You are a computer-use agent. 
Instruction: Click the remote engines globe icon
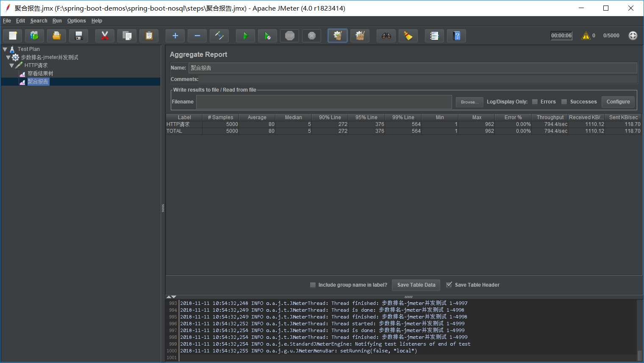633,36
